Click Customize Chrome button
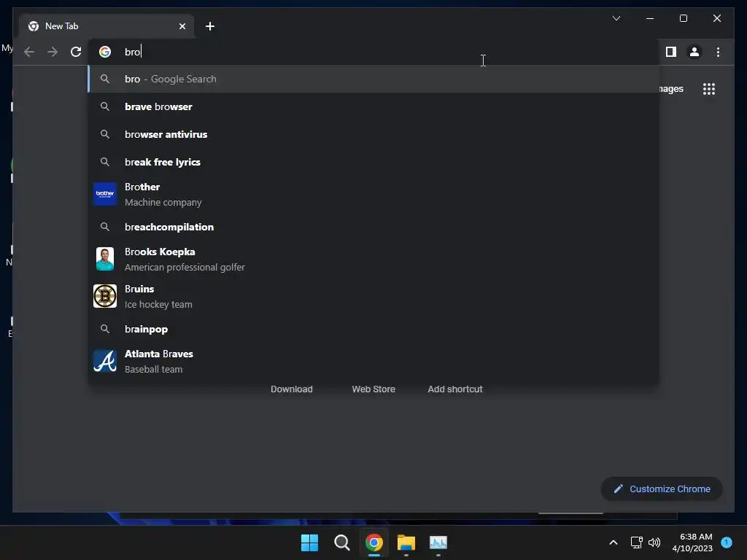 [662, 489]
